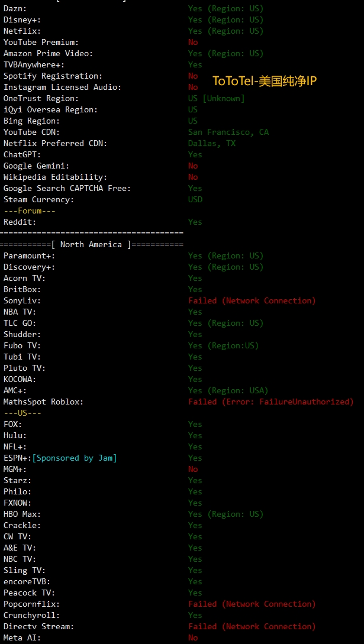Screen dimensions: 364x644
Task: Click the "Directv Stream:" label
Action: click(38, 626)
